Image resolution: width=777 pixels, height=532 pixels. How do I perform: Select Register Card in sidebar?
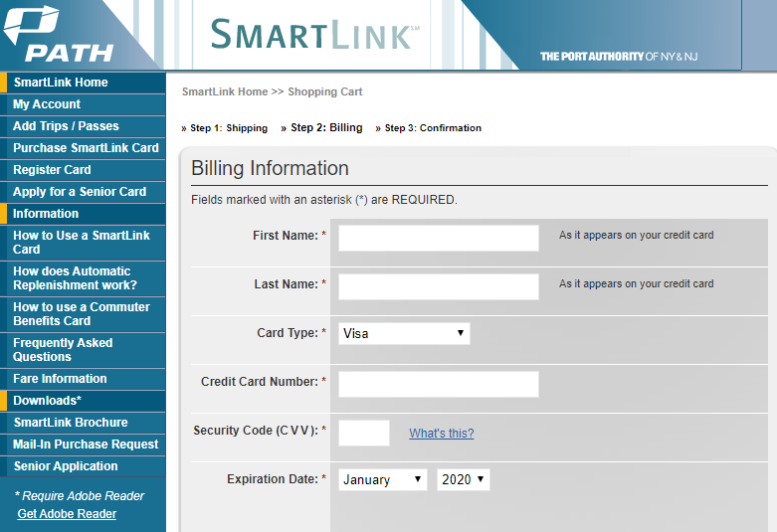click(83, 169)
